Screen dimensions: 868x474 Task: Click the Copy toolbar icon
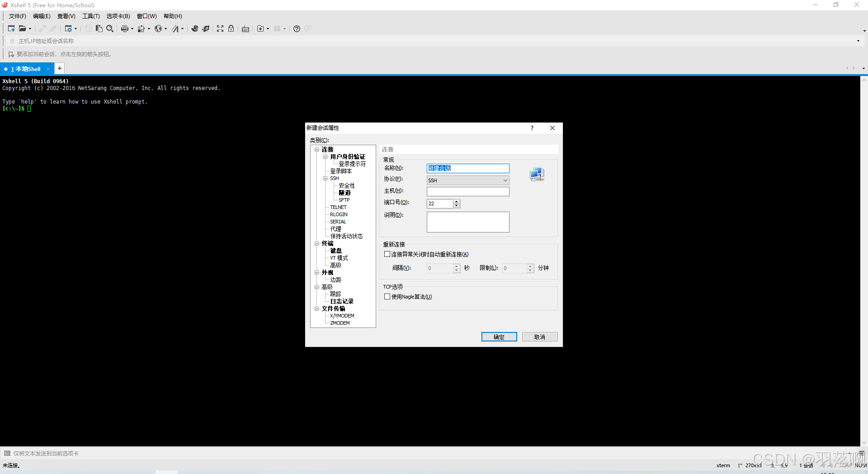coord(88,28)
